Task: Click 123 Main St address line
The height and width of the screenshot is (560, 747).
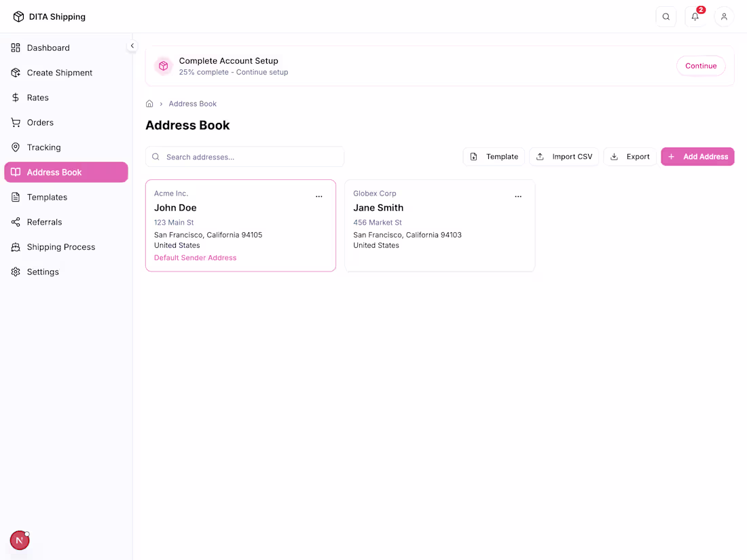Action: point(174,223)
